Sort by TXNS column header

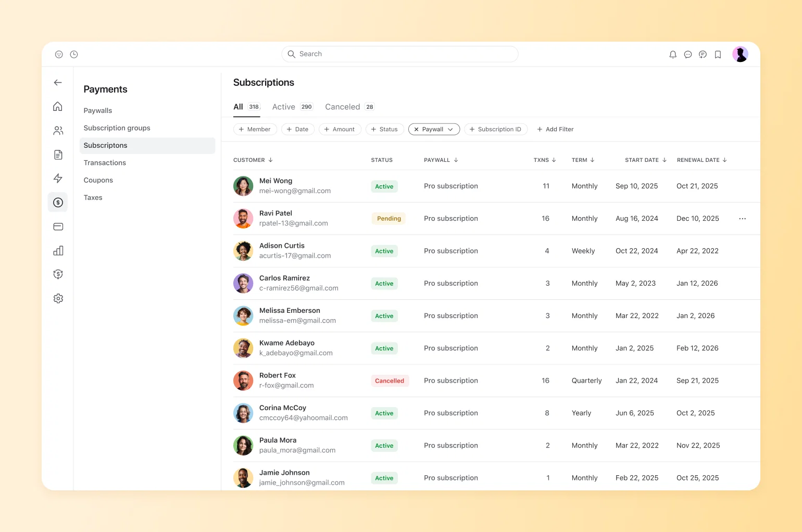(x=545, y=160)
